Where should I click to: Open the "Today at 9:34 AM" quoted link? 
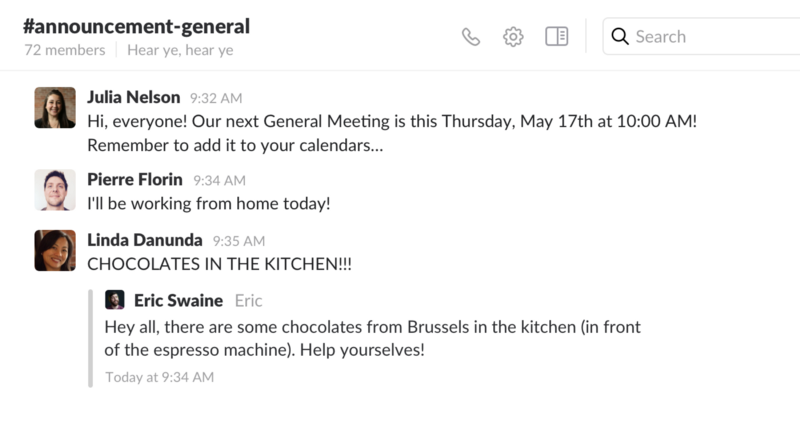(x=160, y=377)
